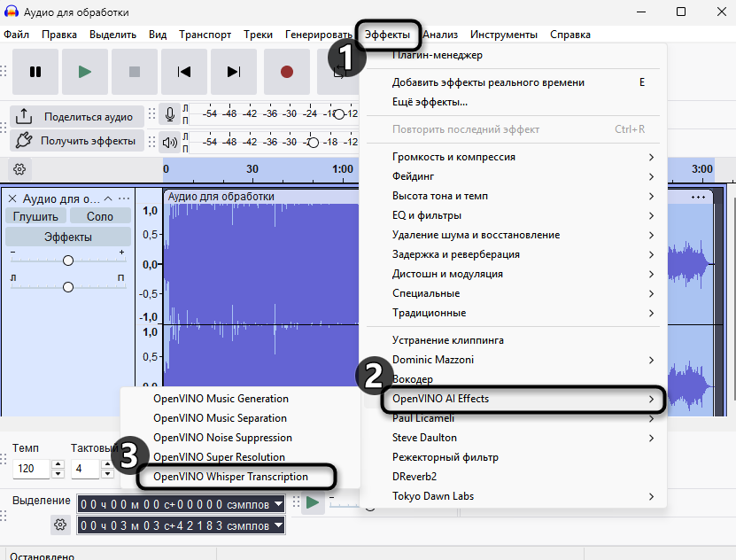Select Ещё эффекты... entry
The height and width of the screenshot is (560, 736).
pyautogui.click(x=513, y=102)
